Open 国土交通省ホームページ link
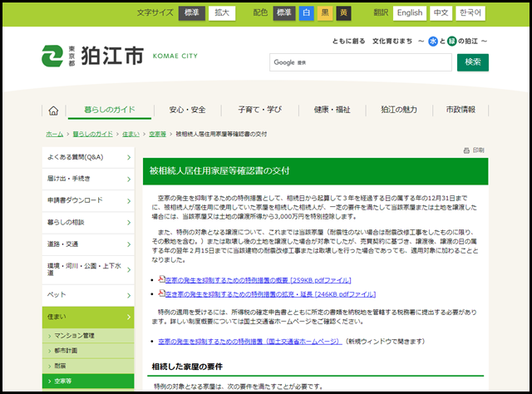The height and width of the screenshot is (394, 532). tap(249, 342)
